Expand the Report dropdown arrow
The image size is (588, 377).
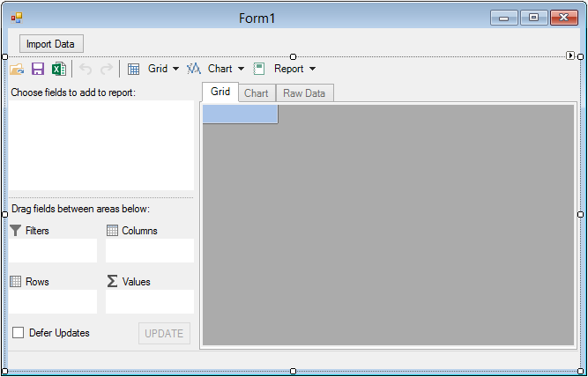tap(312, 69)
